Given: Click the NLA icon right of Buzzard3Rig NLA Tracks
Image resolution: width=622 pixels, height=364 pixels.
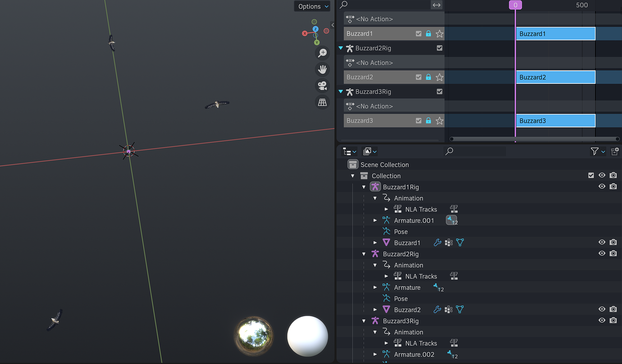Looking at the screenshot, I should (454, 343).
